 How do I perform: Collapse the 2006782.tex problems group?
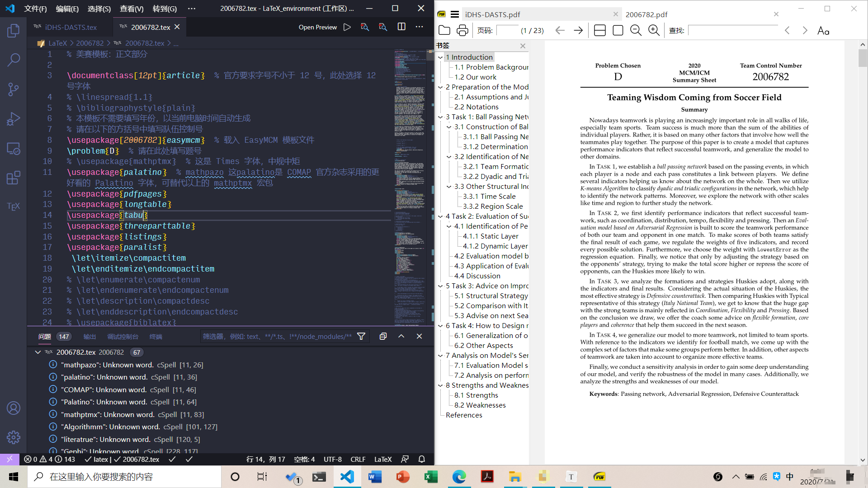click(38, 352)
